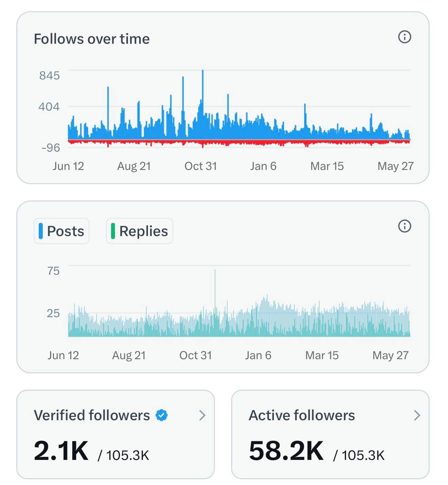Screen dimensions: 448x485
Task: Click the Aug 21 label on posts chart
Action: (129, 355)
